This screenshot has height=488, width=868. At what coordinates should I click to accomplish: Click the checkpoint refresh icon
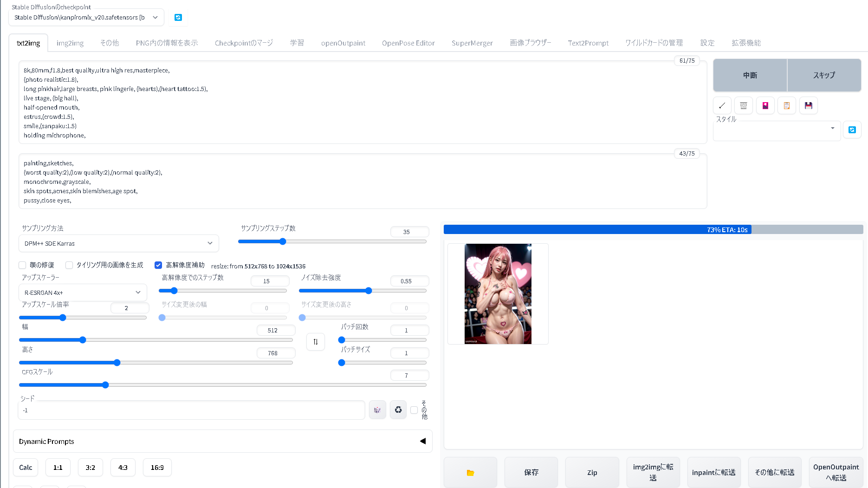[178, 18]
